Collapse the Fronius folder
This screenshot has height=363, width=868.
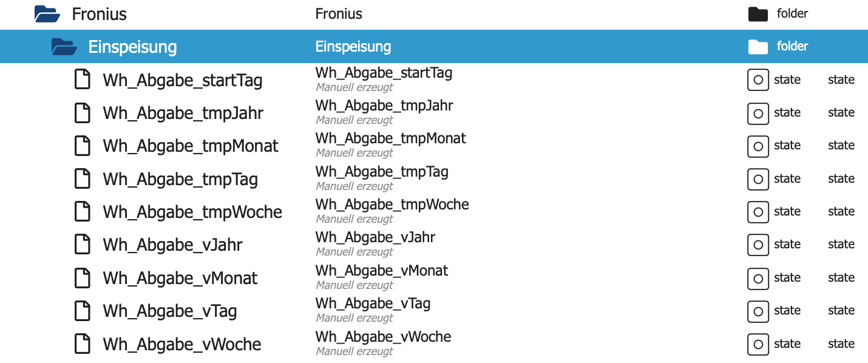(47, 14)
